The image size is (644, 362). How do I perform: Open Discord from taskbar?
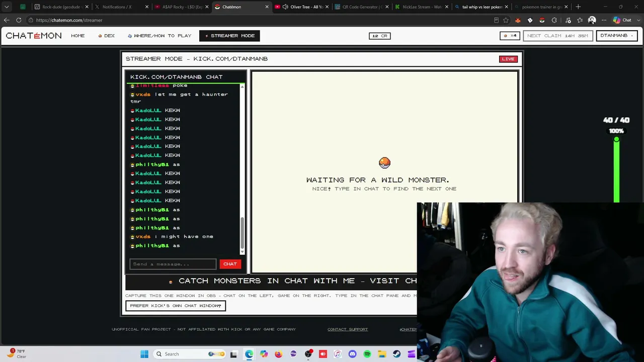[x=352, y=354]
